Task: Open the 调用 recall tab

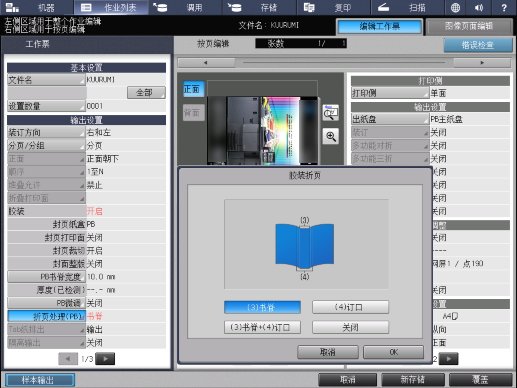Action: coord(185,7)
